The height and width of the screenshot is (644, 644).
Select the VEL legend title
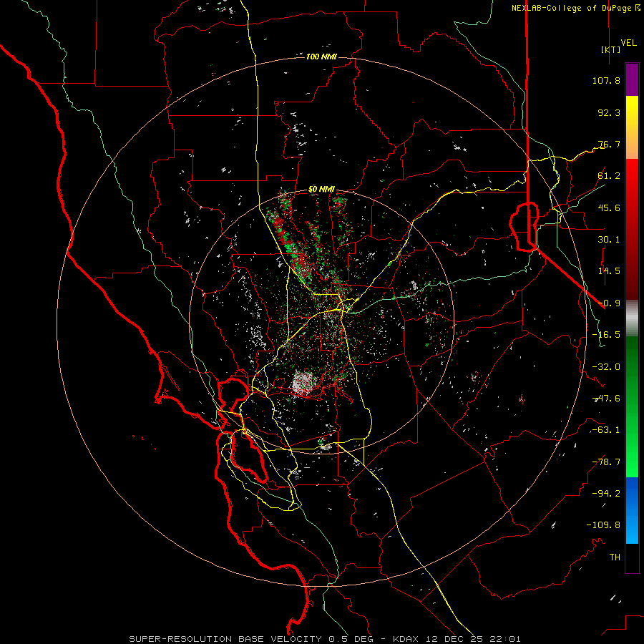628,42
